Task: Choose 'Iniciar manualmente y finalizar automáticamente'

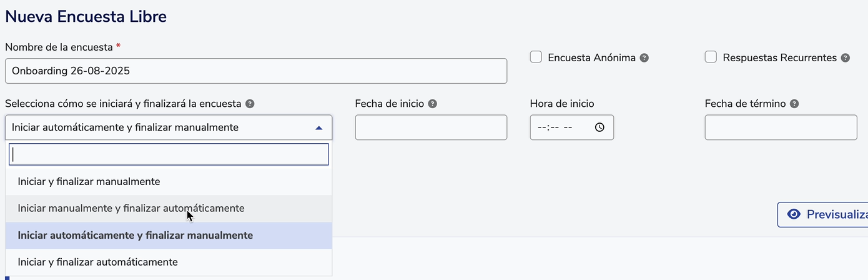Action: (x=131, y=208)
